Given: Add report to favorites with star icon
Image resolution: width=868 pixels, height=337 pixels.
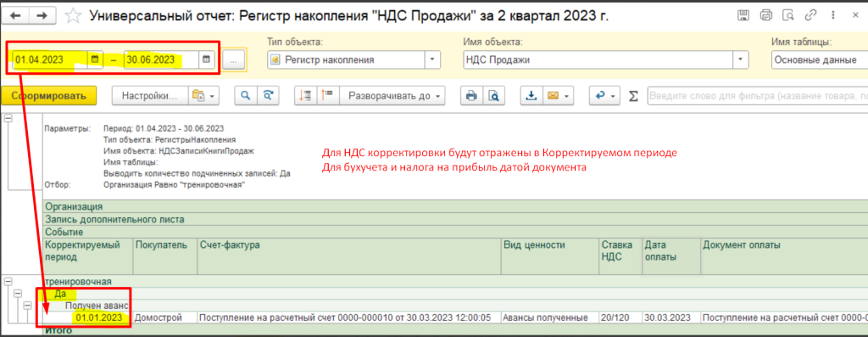Looking at the screenshot, I should [x=73, y=16].
